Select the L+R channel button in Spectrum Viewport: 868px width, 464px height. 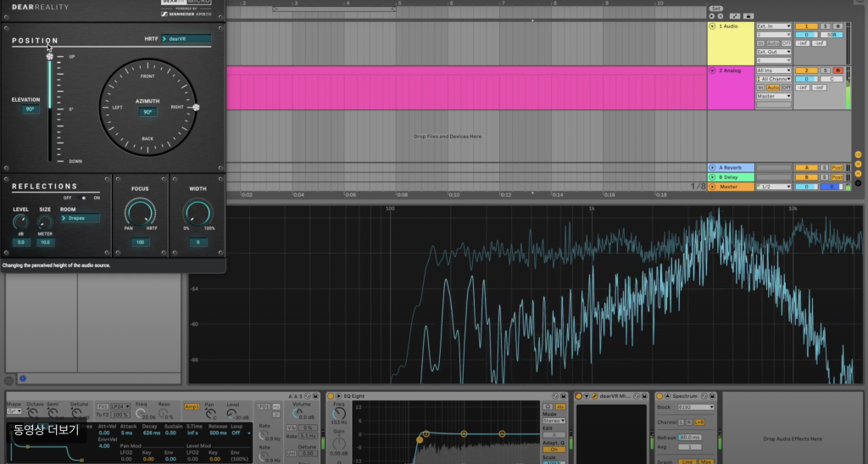(x=700, y=422)
